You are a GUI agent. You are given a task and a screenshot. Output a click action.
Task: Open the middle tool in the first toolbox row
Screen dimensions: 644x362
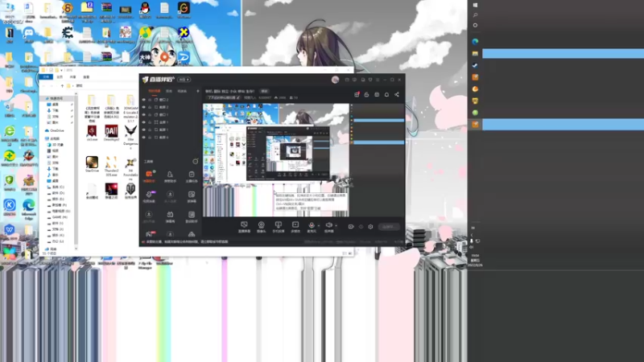pyautogui.click(x=170, y=176)
